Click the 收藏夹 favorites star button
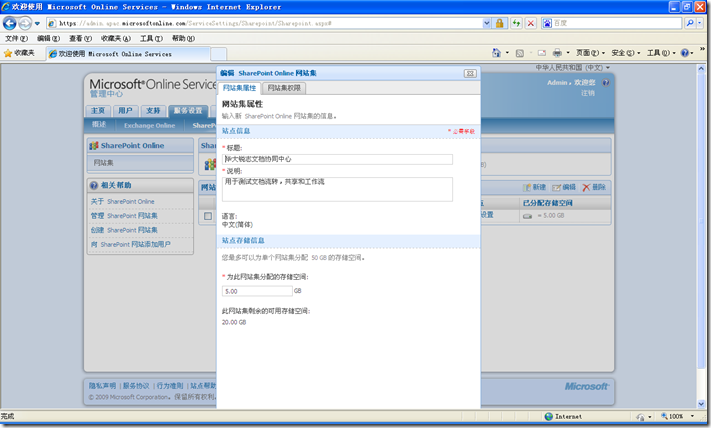This screenshot has height=428, width=711. tap(19, 54)
